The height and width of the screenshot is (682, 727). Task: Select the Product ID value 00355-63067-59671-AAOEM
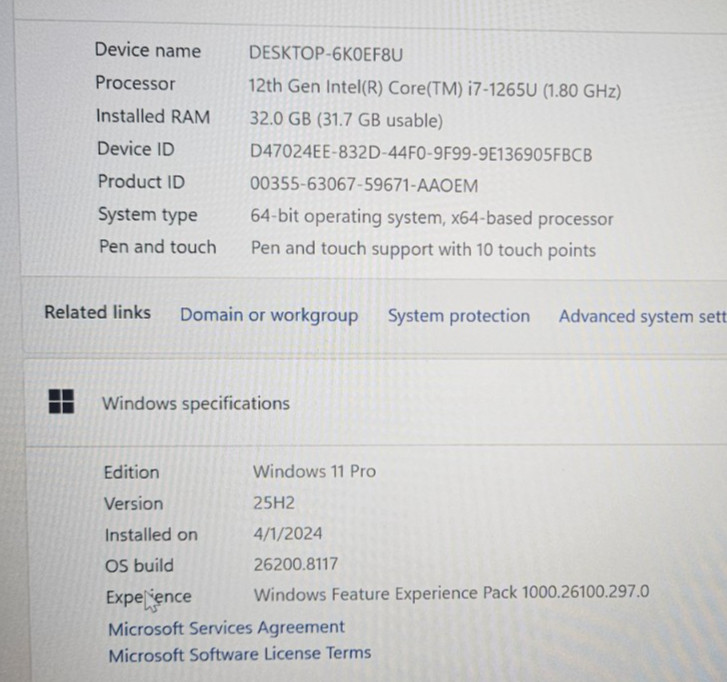click(x=364, y=185)
